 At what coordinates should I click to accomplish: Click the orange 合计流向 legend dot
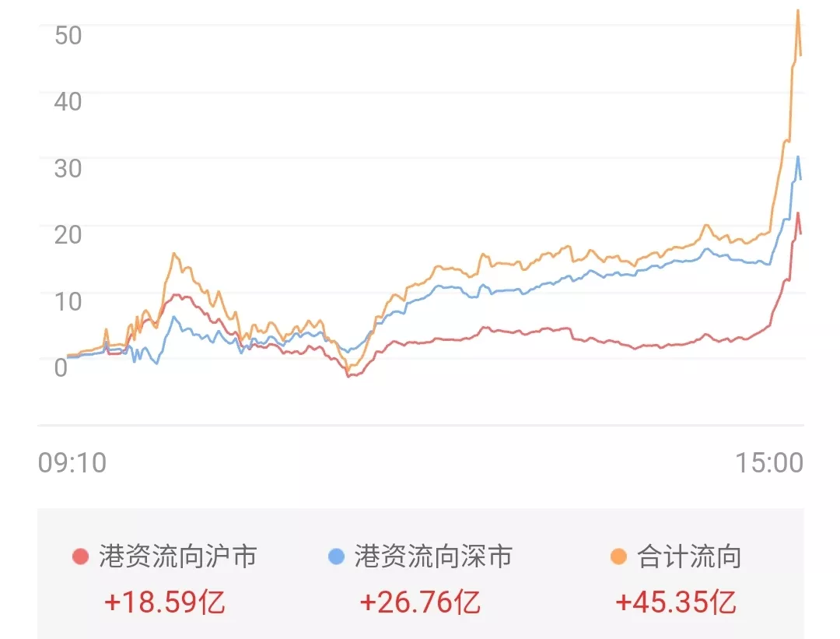[618, 556]
